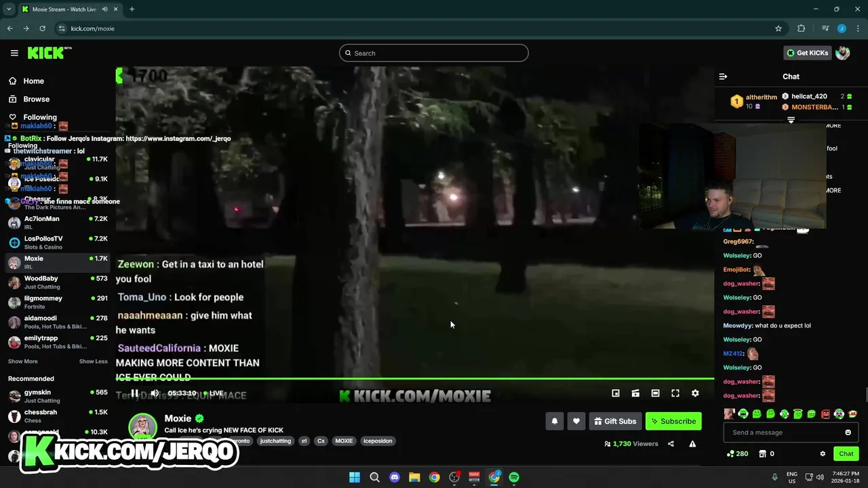Open the Windows Start menu
The image size is (868, 488).
coord(355,477)
